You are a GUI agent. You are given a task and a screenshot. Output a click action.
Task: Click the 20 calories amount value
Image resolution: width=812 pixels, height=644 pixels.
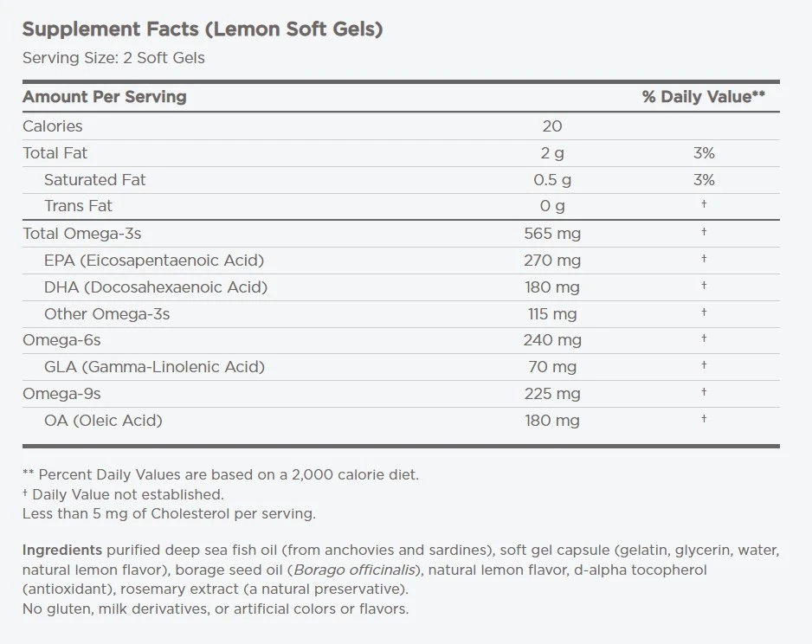pyautogui.click(x=552, y=126)
